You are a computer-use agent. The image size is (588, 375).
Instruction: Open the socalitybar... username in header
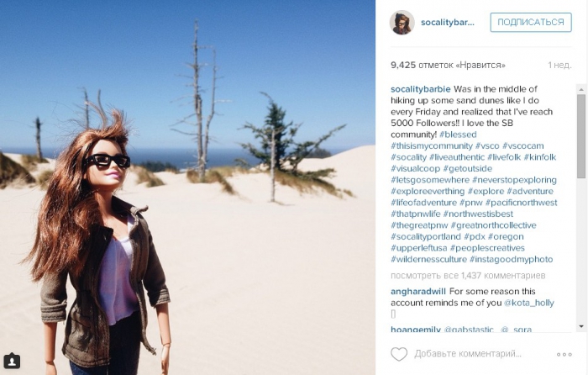448,23
